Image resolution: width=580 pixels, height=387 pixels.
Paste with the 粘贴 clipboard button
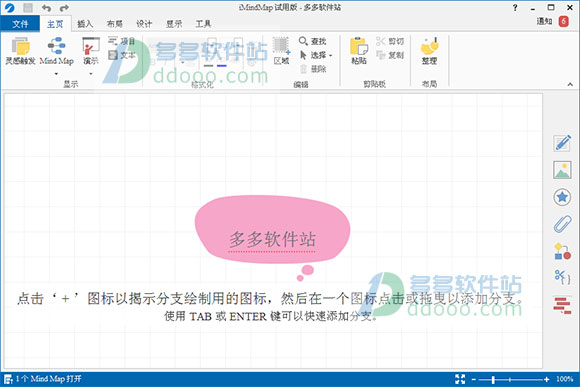point(359,51)
